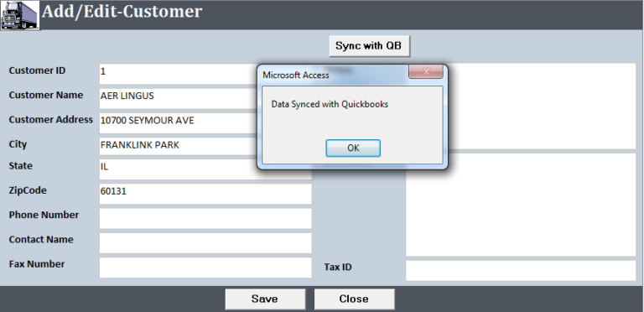Click the large text box above Tax ID
This screenshot has height=312, width=644.
(521, 205)
